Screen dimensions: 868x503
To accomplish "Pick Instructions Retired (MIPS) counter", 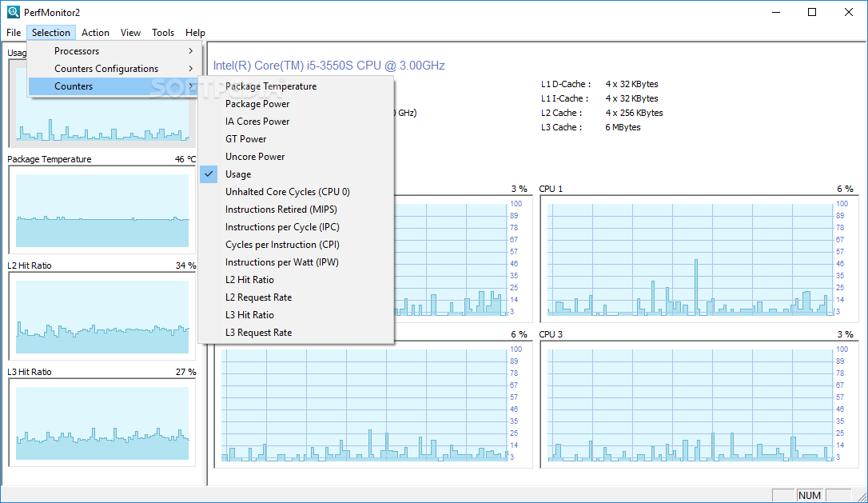I will [x=297, y=210].
